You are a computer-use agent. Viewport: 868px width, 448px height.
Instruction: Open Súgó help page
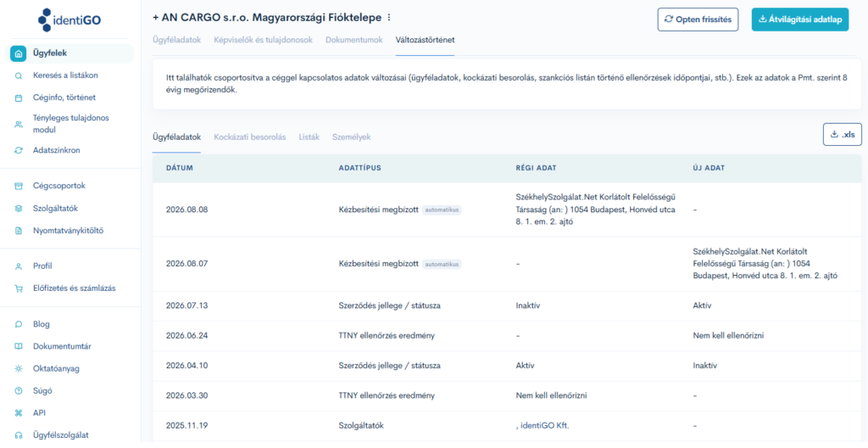pos(42,391)
